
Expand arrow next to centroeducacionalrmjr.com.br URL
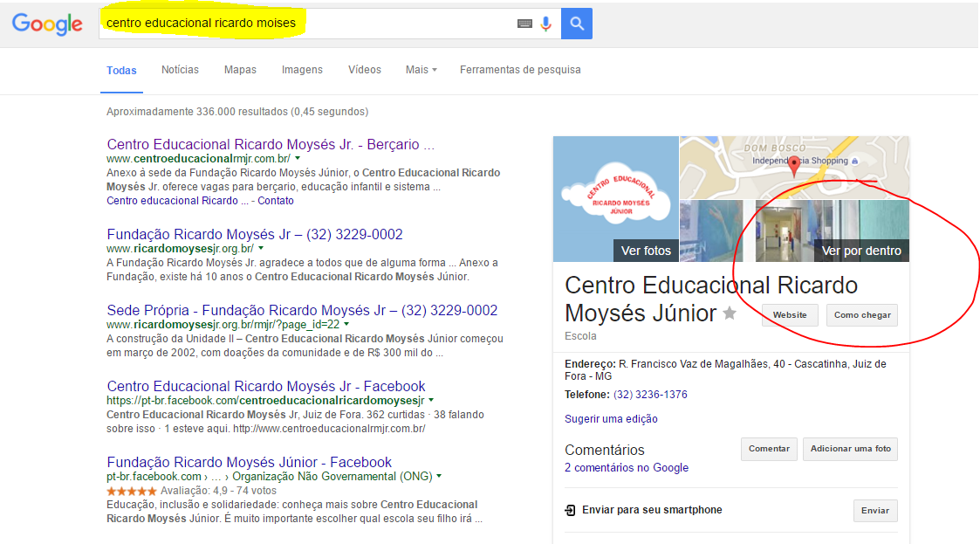tap(298, 159)
